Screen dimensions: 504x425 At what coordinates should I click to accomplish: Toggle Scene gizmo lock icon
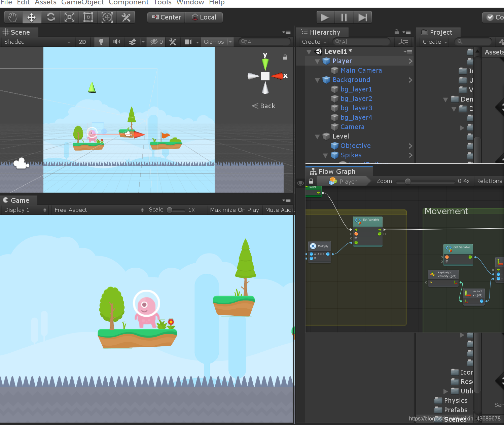coord(285,57)
